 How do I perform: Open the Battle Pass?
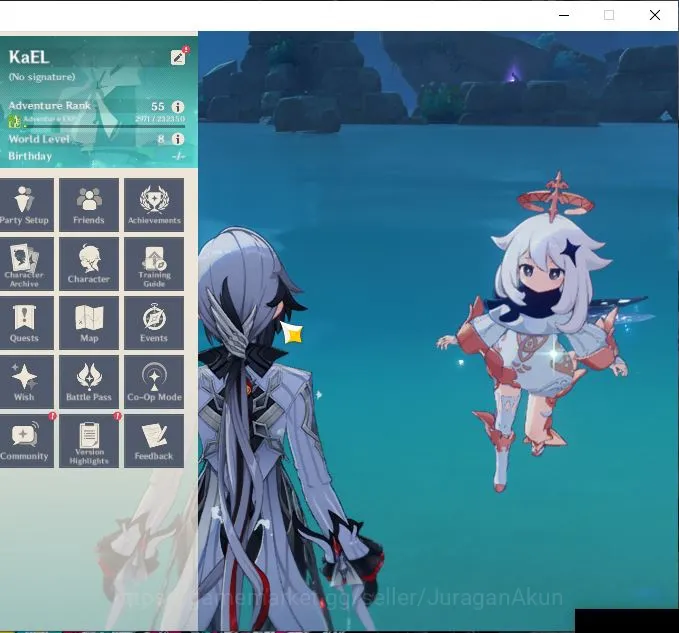[89, 382]
